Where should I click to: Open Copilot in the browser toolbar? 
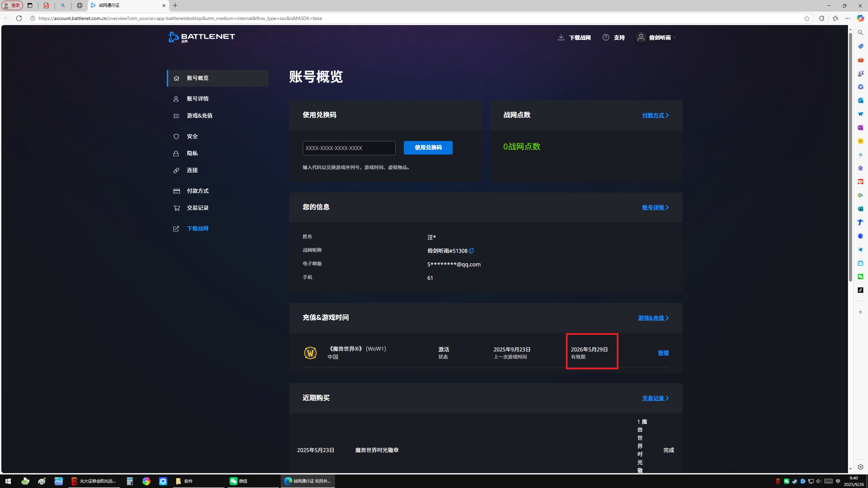pyautogui.click(x=860, y=18)
